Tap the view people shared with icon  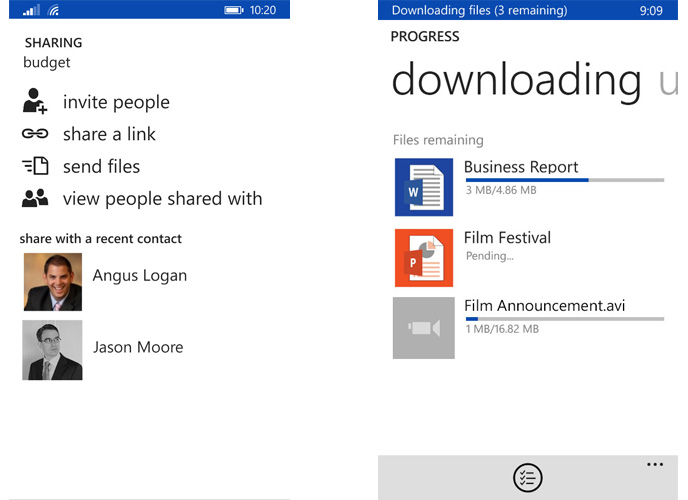(x=35, y=199)
